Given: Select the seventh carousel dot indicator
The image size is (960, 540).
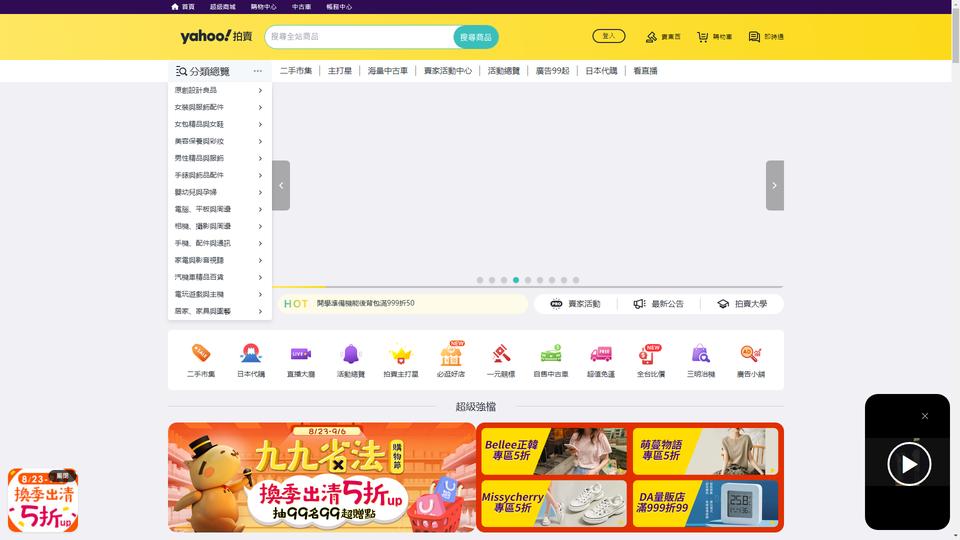Looking at the screenshot, I should [552, 280].
